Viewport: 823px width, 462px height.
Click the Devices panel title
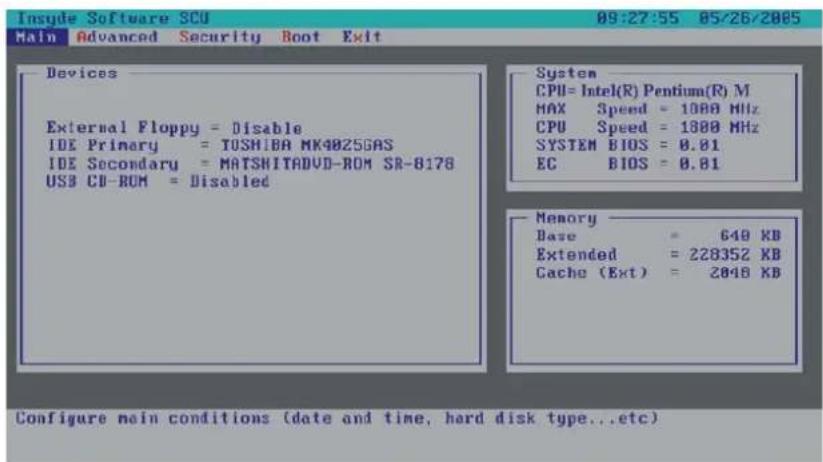point(82,73)
